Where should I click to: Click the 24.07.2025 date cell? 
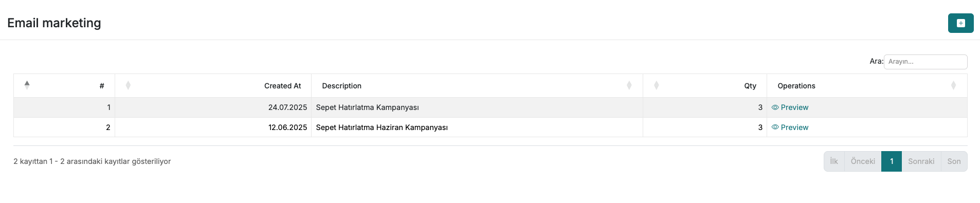coord(213,107)
